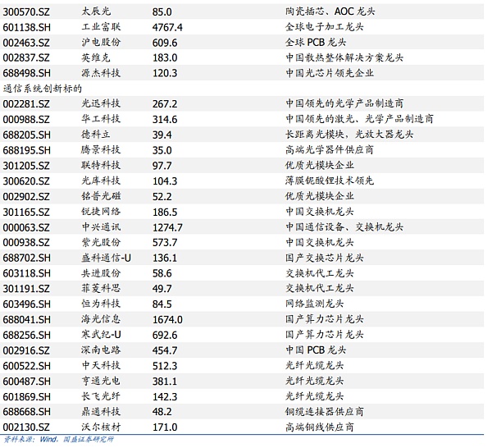The height and width of the screenshot is (448, 492).
Task: Select stock code 300570.SZ
Action: [27, 12]
